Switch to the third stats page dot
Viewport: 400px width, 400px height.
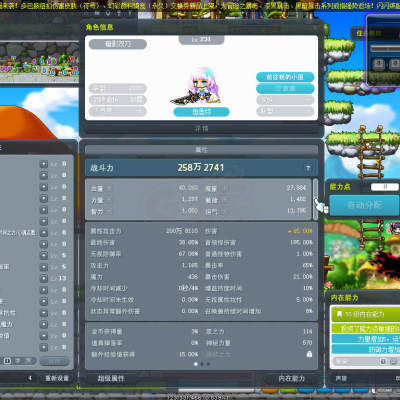tap(208, 364)
